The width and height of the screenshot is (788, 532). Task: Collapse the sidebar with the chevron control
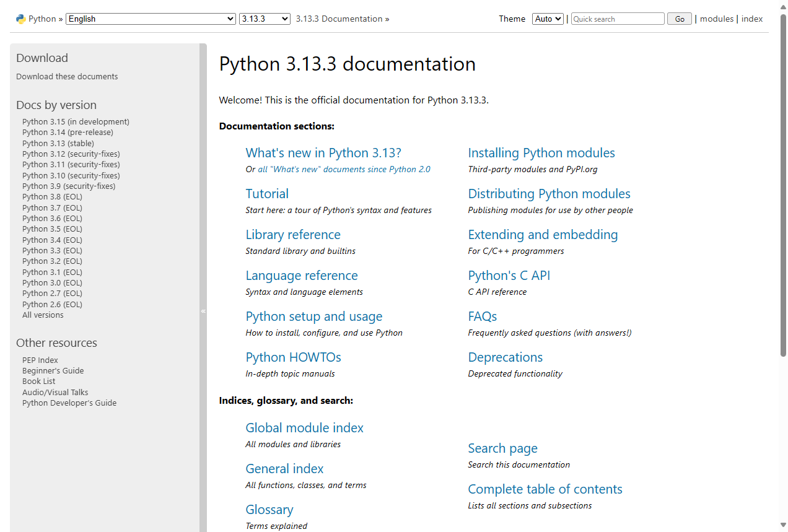(203, 311)
